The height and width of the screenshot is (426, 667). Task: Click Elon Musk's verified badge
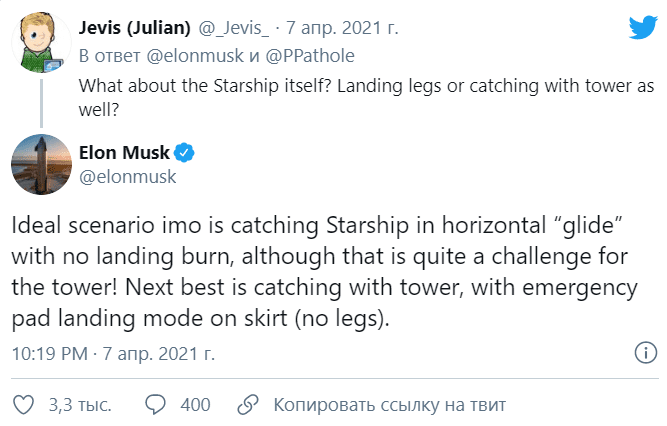(185, 153)
